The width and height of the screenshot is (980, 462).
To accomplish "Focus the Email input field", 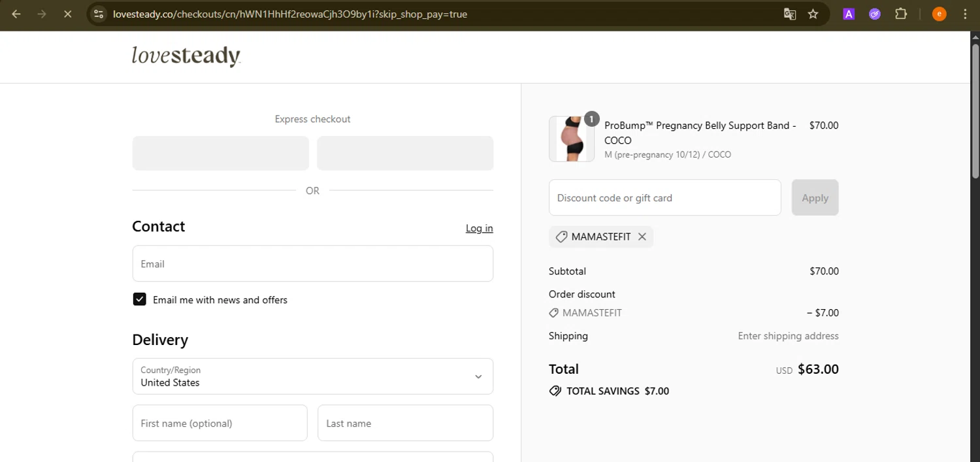I will click(313, 263).
